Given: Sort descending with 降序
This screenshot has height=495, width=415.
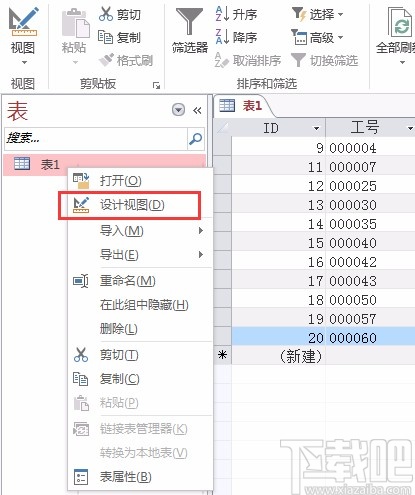Looking at the screenshot, I should pyautogui.click(x=237, y=37).
